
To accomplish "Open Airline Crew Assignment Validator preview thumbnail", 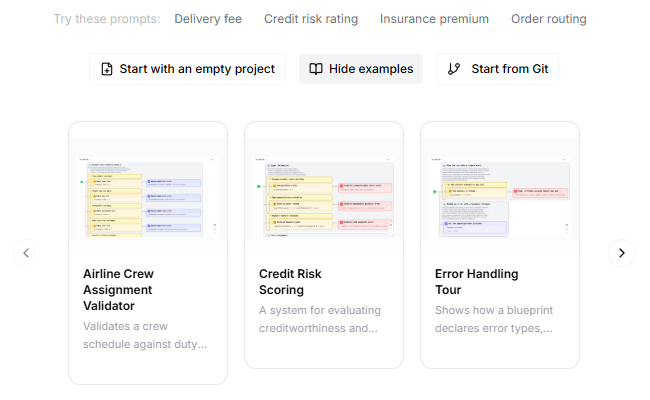I will click(x=148, y=197).
